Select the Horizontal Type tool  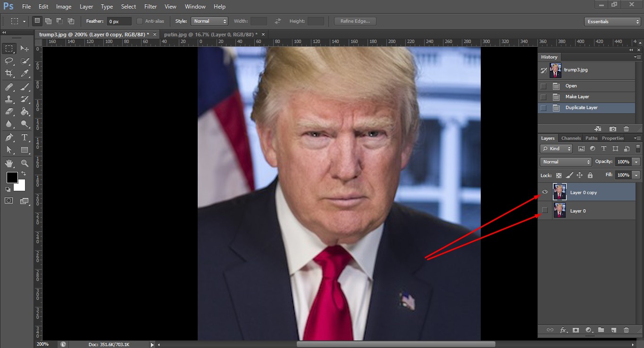point(25,137)
